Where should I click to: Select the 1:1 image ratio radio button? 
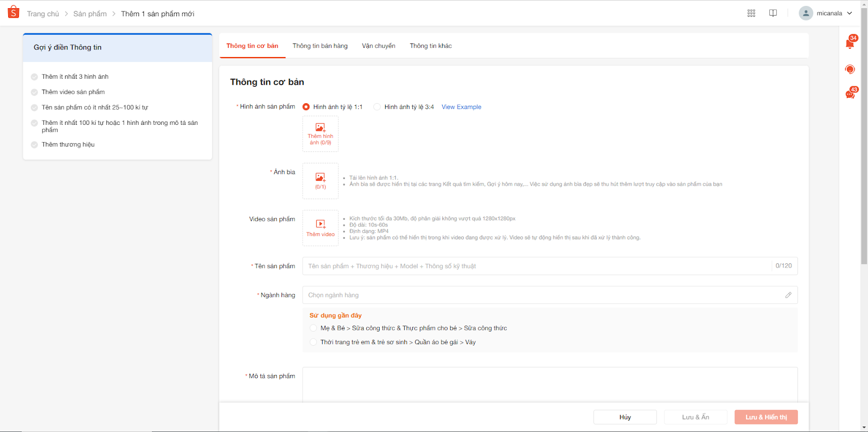point(307,107)
